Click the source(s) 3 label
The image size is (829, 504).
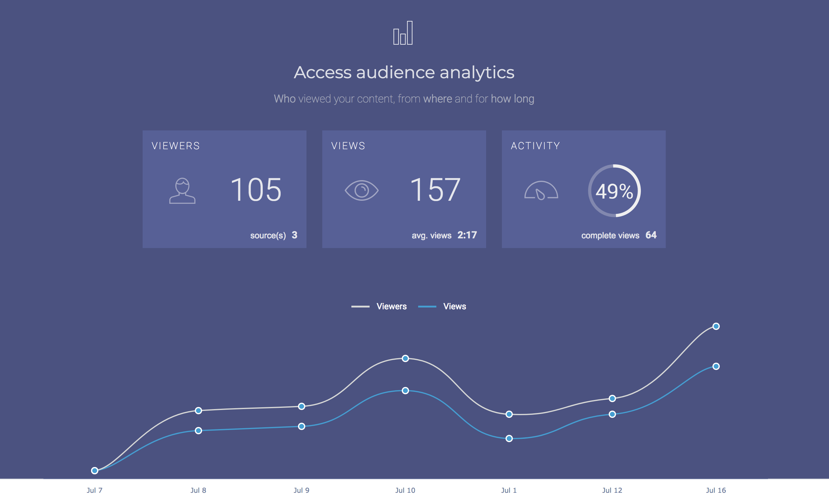coord(273,235)
